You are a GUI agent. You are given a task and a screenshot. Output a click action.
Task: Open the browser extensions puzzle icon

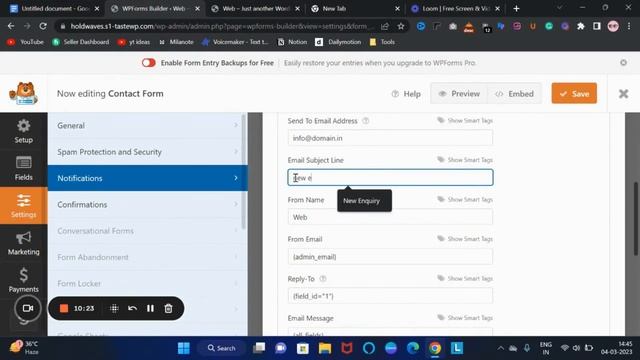click(580, 26)
